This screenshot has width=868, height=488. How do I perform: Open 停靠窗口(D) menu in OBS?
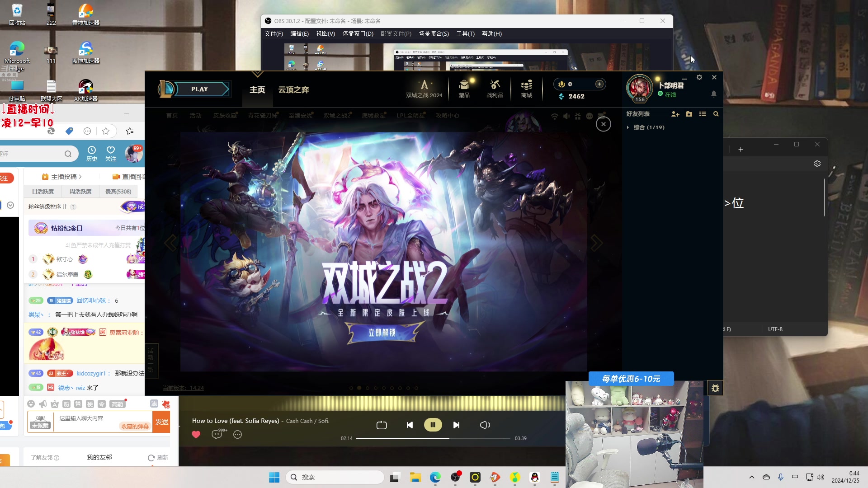pos(358,33)
